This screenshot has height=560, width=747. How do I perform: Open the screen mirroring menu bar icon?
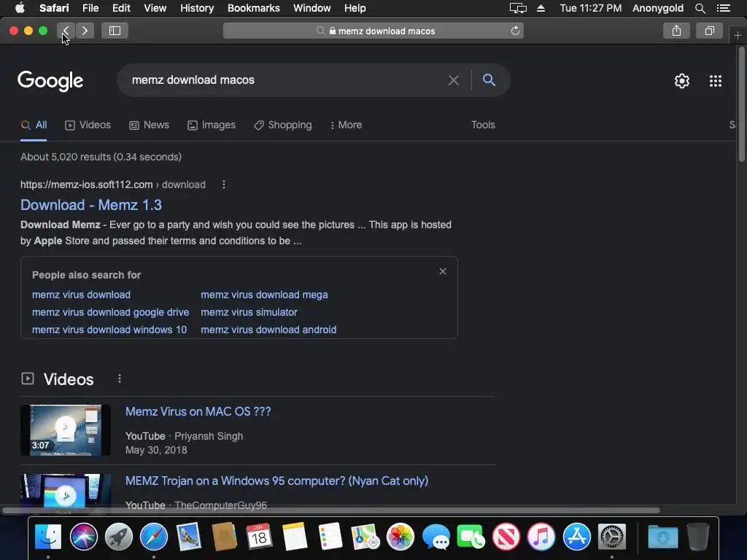coord(518,8)
